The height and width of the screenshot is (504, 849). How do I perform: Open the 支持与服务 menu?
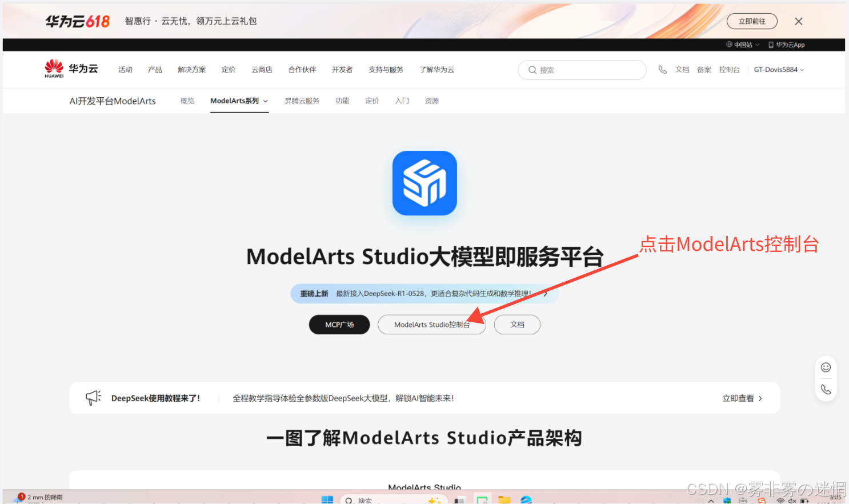click(x=386, y=70)
